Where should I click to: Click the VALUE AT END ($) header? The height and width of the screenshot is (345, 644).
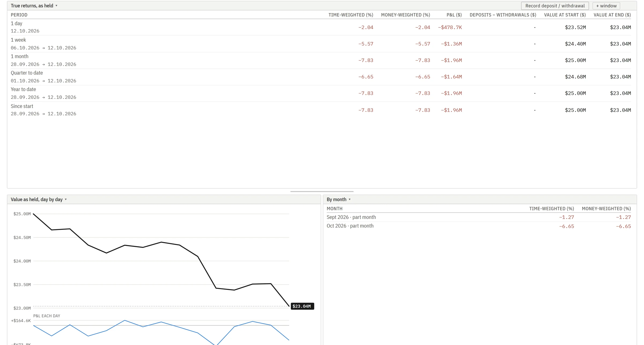click(612, 15)
